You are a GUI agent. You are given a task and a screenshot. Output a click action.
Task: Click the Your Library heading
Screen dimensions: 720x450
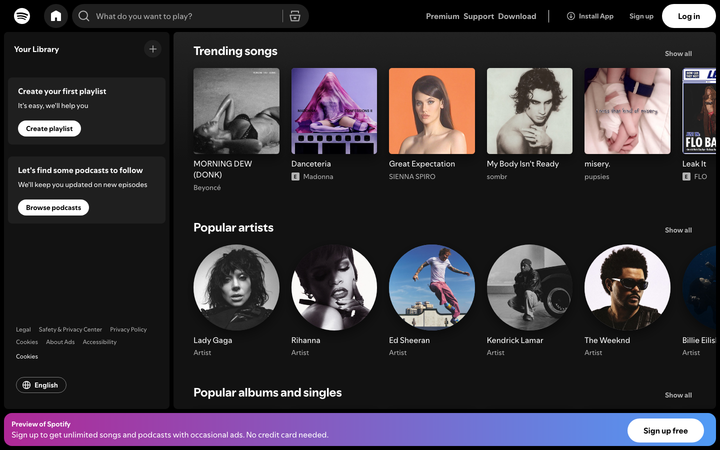[36, 49]
